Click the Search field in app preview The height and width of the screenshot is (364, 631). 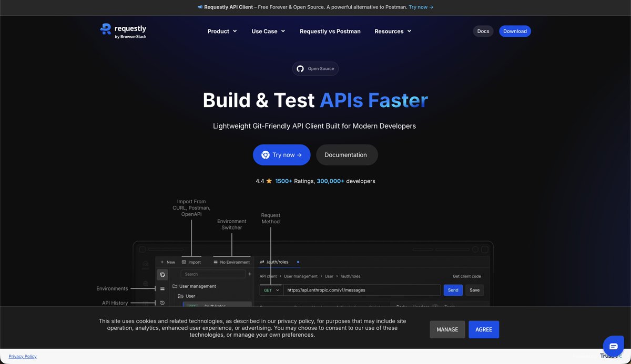(213, 274)
